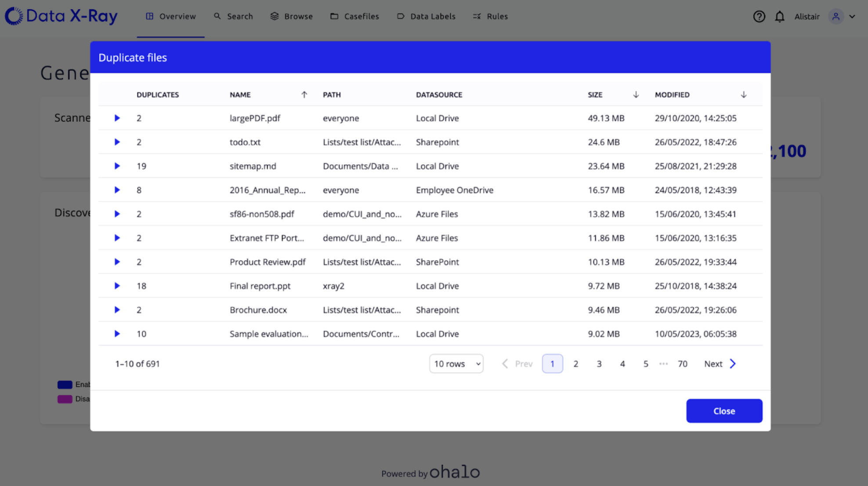Click the 18 duplicates count
The image size is (868, 486).
coord(141,286)
